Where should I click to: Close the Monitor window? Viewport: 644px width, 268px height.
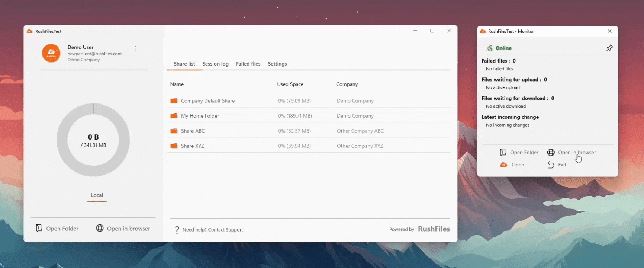[609, 31]
